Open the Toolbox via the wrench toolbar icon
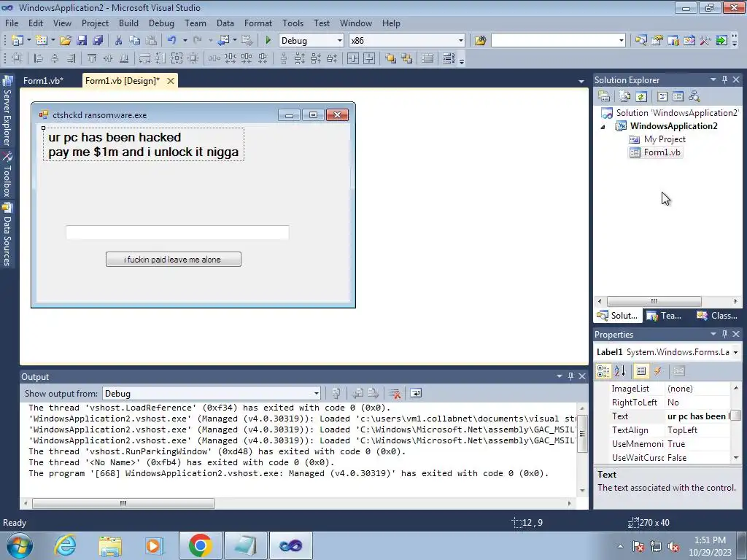Image resolution: width=747 pixels, height=560 pixels. coord(705,41)
